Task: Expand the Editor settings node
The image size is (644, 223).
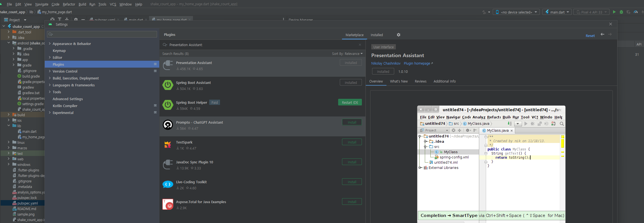Action: point(50,57)
